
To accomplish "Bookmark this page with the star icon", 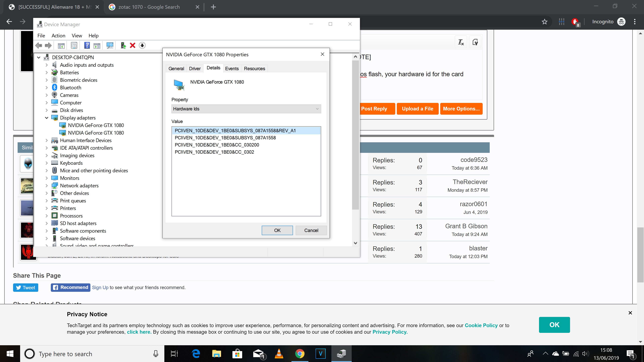I will click(x=545, y=22).
